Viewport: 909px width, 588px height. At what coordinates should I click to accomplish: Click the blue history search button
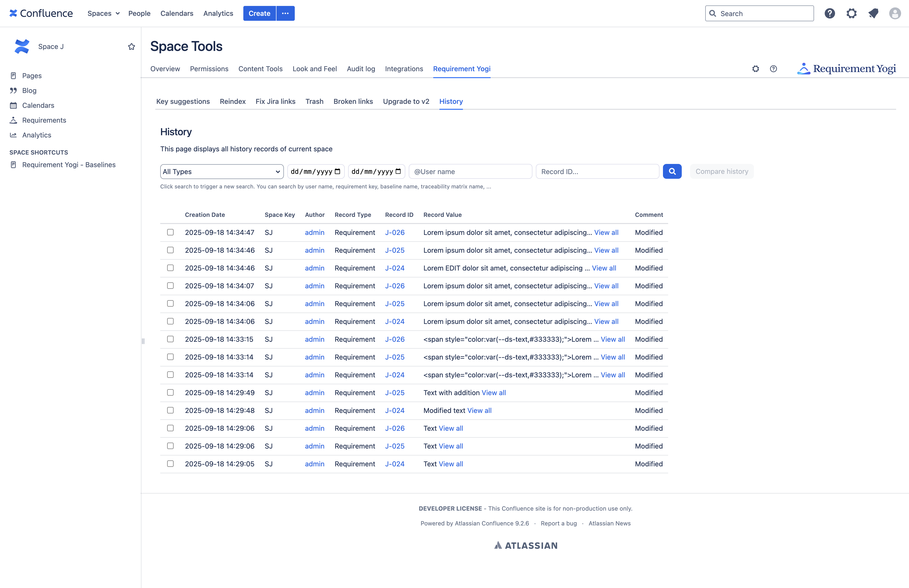[672, 171]
